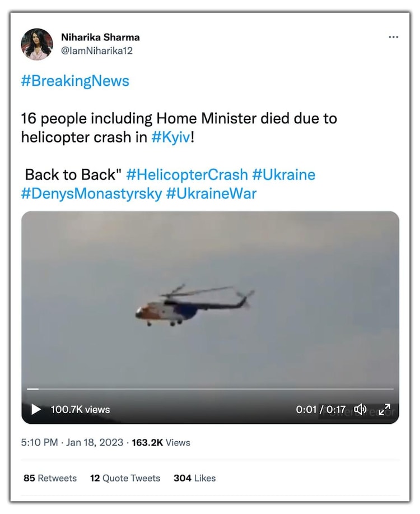Click Niharika Sharma's profile picture

click(37, 44)
